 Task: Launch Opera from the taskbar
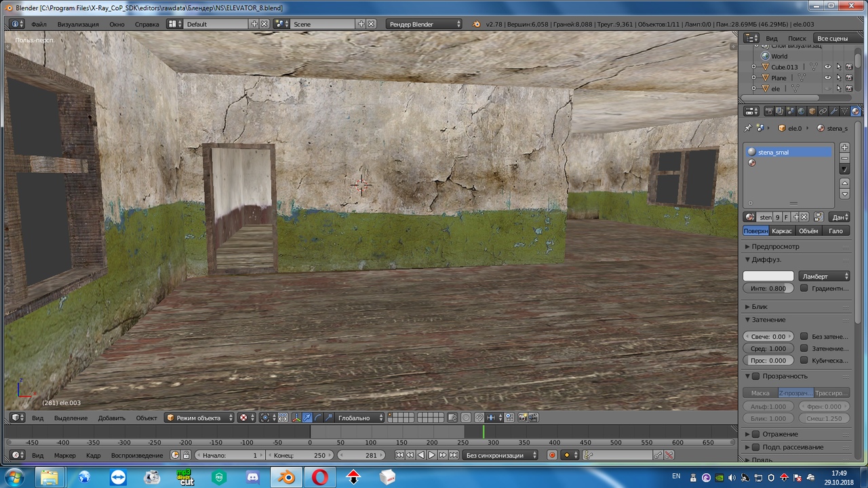(319, 477)
